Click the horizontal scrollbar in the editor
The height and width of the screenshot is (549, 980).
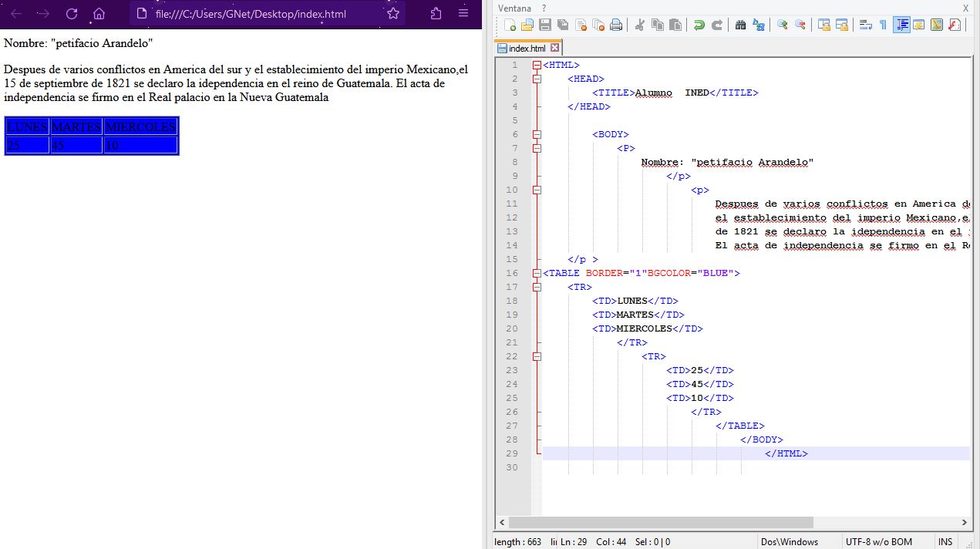[x=662, y=523]
